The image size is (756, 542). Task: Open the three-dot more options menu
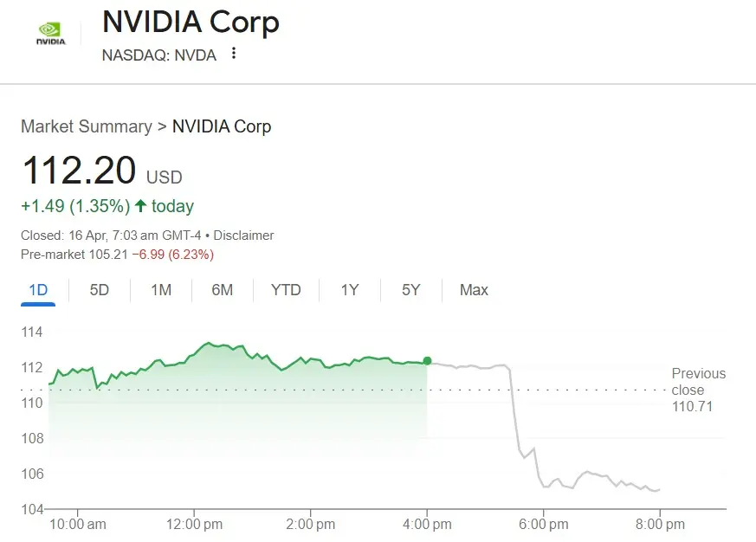point(233,54)
